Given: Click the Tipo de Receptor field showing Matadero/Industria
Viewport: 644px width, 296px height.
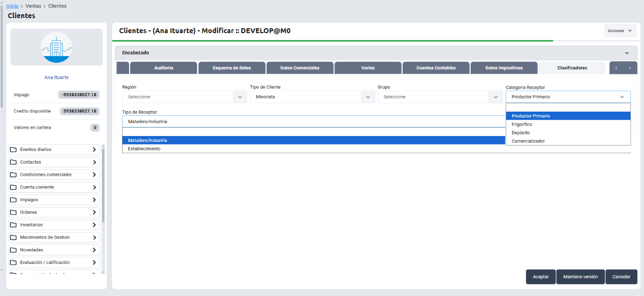Looking at the screenshot, I should [314, 121].
